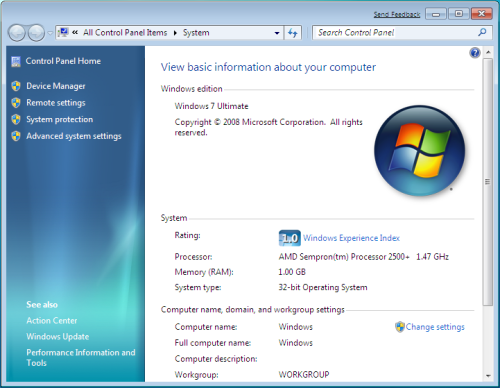Image resolution: width=500 pixels, height=388 pixels.
Task: Open the address bar history dropdown
Action: [277, 33]
